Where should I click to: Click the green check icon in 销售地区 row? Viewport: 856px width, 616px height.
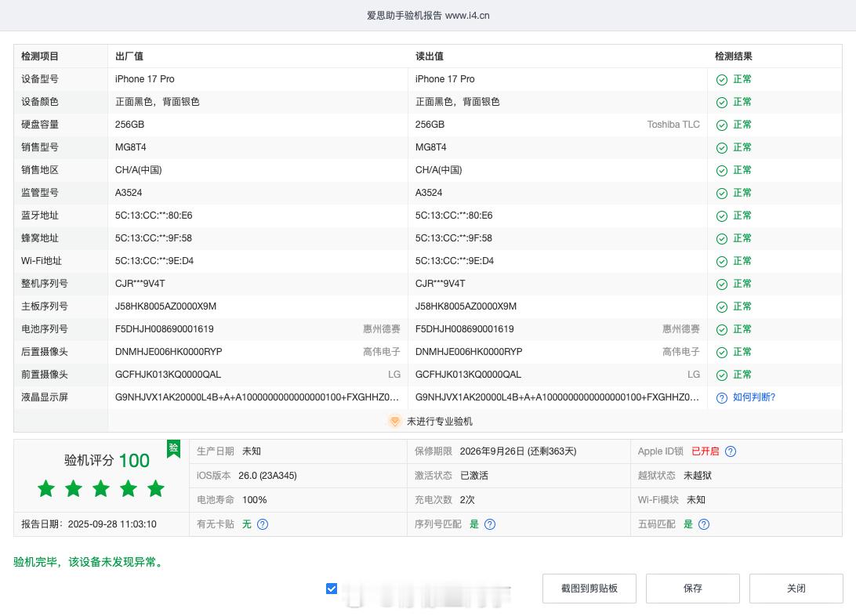(x=722, y=171)
